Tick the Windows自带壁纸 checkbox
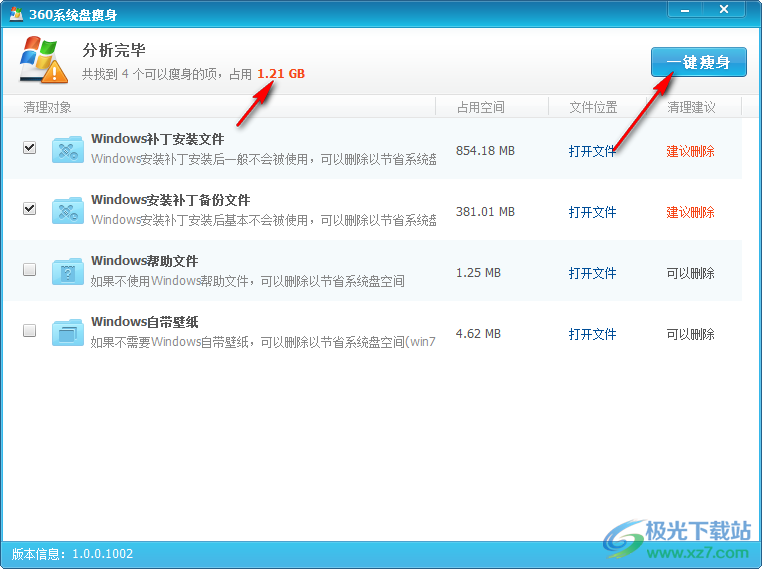This screenshot has height=569, width=762. (x=30, y=330)
